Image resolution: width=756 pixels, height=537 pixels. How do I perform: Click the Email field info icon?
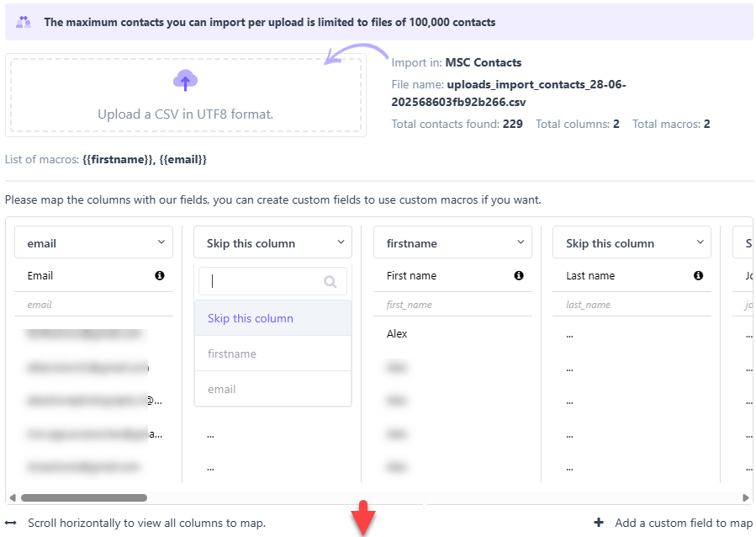(160, 275)
